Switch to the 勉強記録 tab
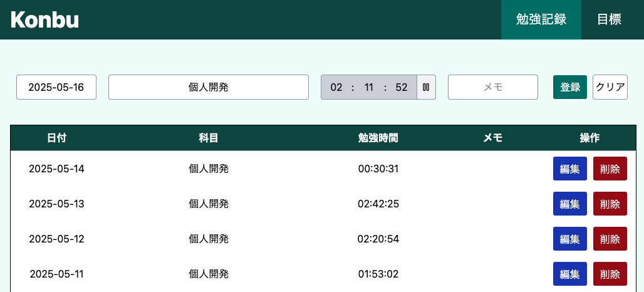Image resolution: width=644 pixels, height=292 pixels. coord(541,19)
